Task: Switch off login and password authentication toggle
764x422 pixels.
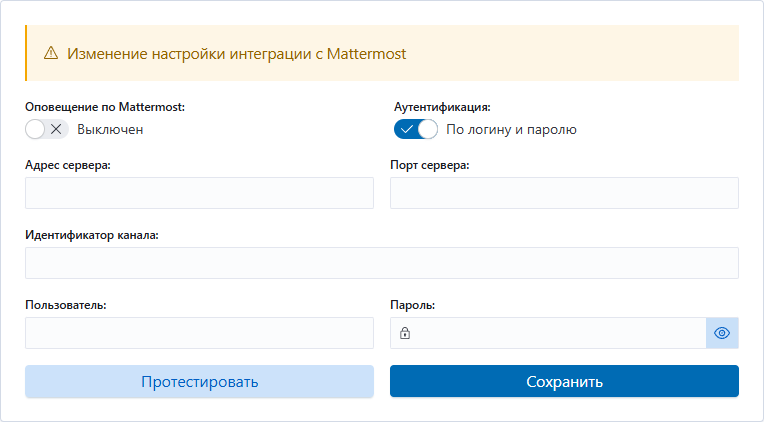Action: coord(416,130)
